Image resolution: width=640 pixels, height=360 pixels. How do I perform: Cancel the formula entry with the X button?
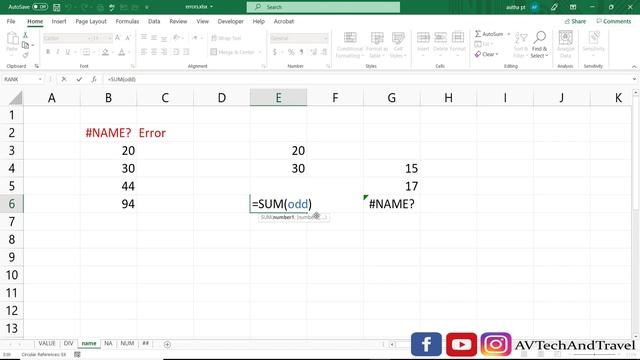click(x=64, y=79)
